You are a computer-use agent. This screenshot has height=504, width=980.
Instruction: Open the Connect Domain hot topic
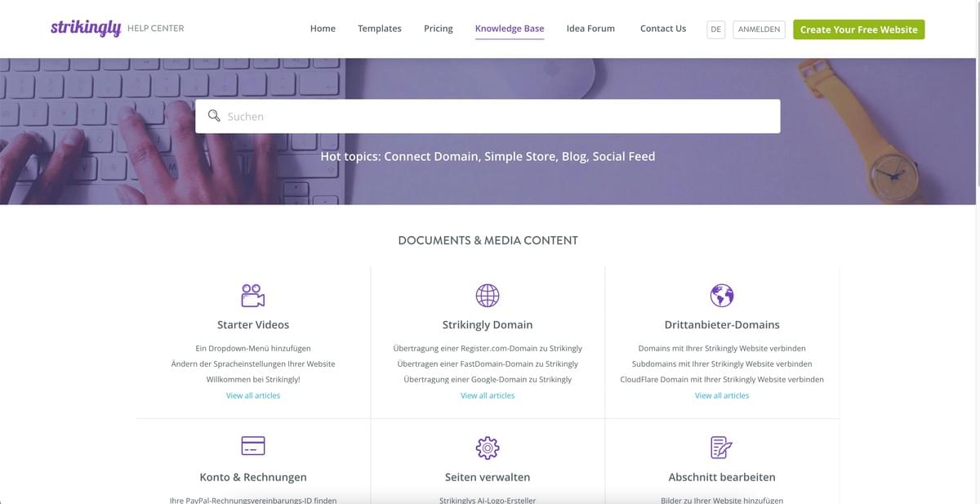click(x=432, y=156)
